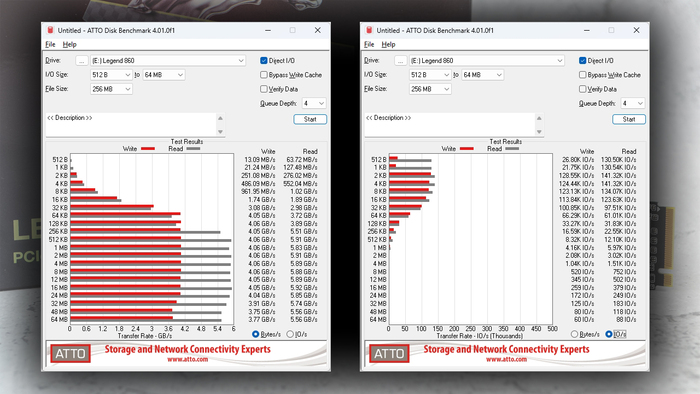The image size is (700, 394).
Task: Uncheck Direct I/O in the left window
Action: [x=264, y=60]
